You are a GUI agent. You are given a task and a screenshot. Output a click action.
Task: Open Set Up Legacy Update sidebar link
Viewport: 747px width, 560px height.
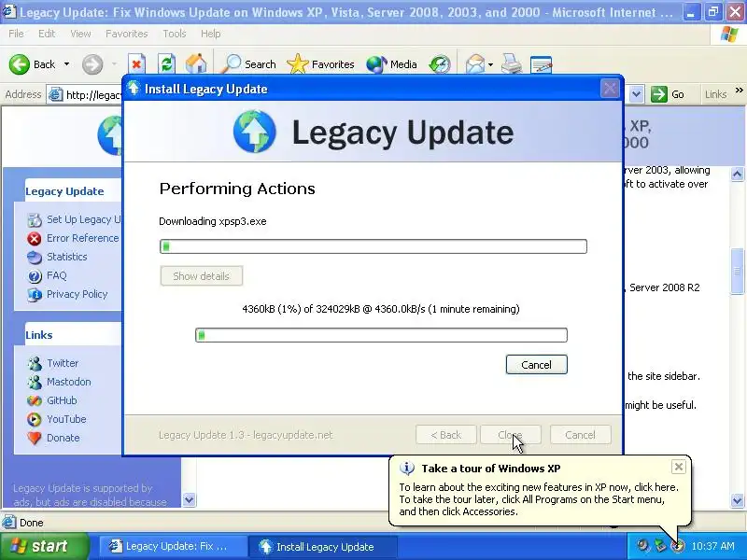coord(83,219)
